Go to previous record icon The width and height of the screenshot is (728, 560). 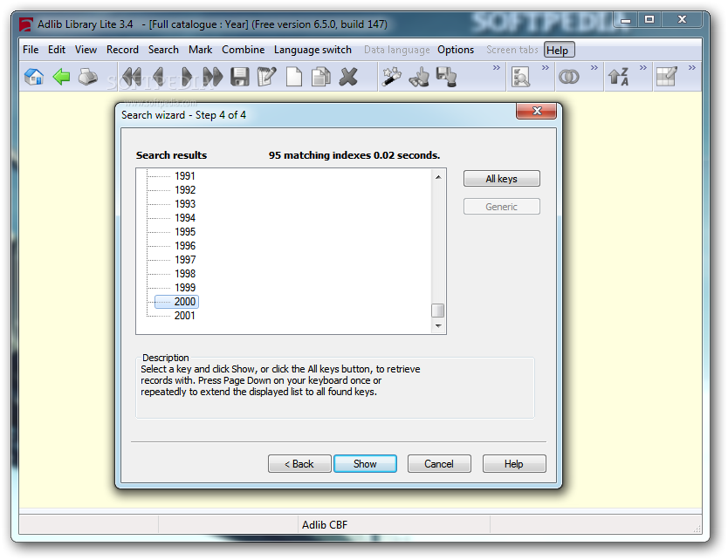158,77
